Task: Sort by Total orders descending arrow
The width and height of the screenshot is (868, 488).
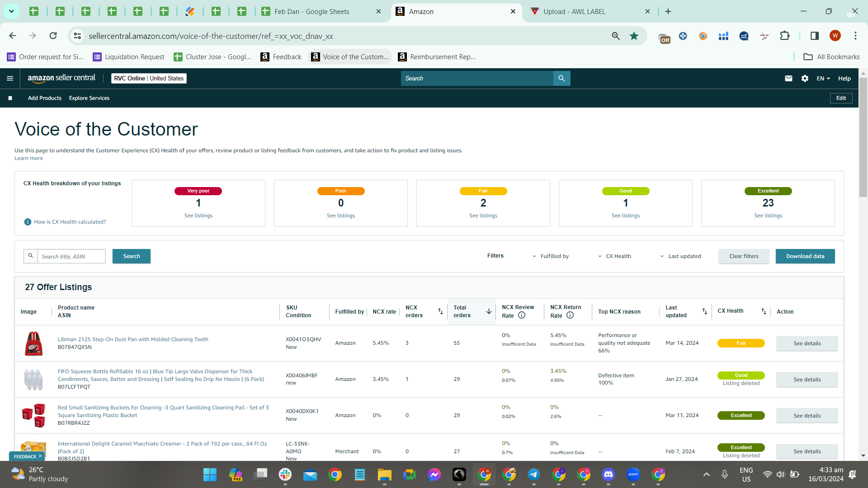Action: [489, 311]
